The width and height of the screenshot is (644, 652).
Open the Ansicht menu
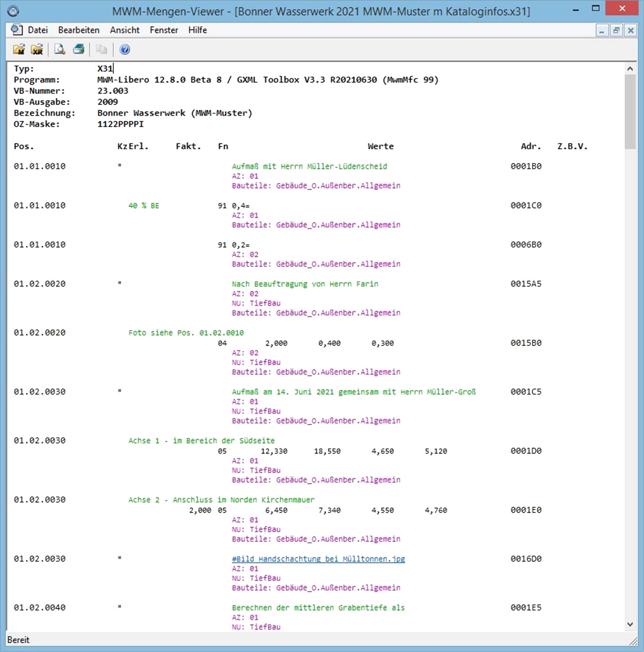point(125,30)
